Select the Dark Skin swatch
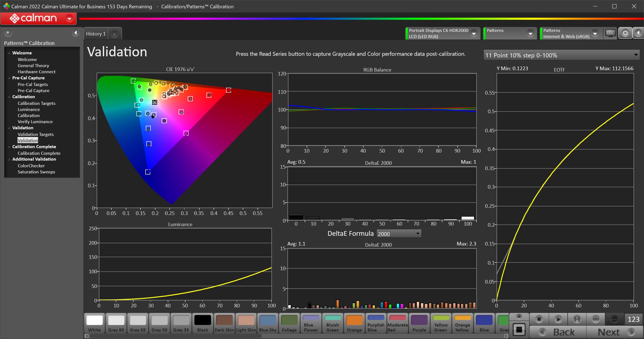This screenshot has width=644, height=339. 224,323
